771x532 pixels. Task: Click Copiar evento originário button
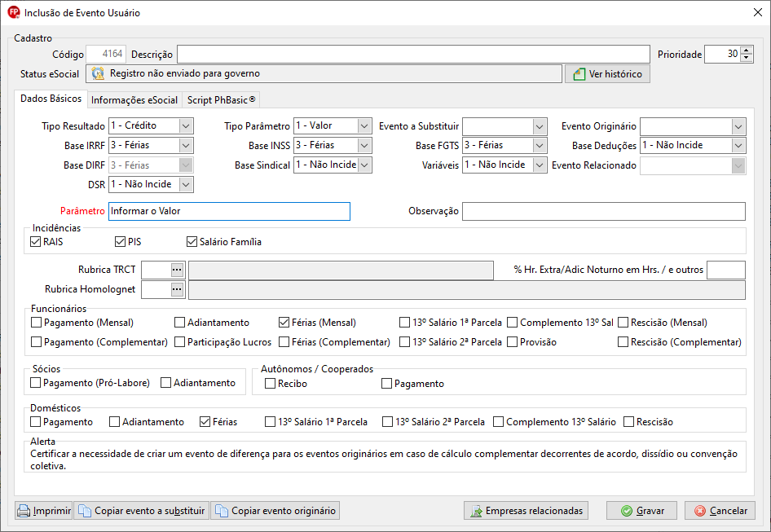275,511
